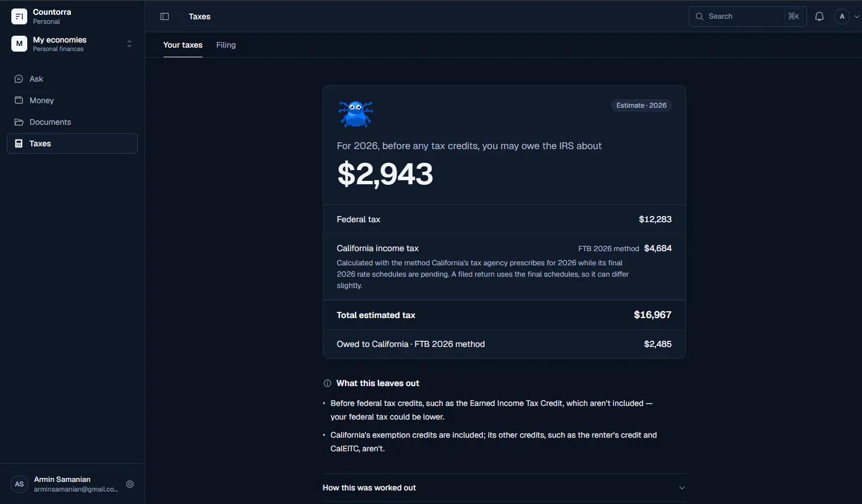
Task: Click the arminsamanian email address
Action: [x=76, y=489]
